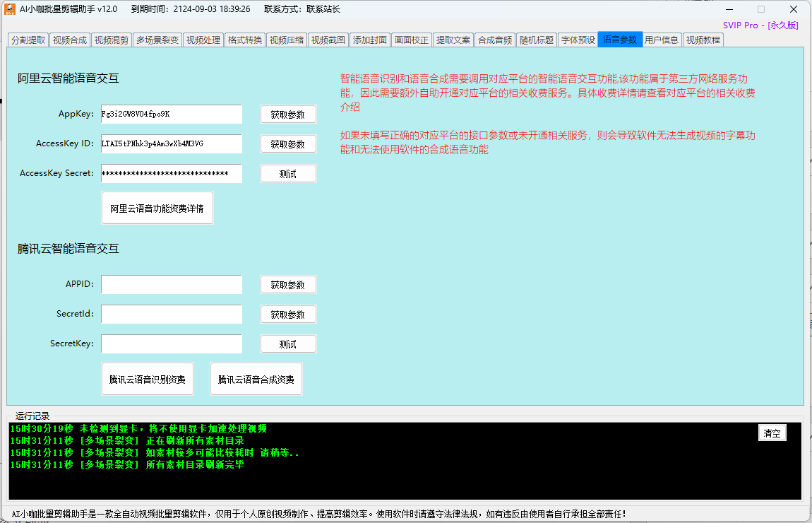
Task: Open the 视频混剪 tab
Action: [112, 40]
